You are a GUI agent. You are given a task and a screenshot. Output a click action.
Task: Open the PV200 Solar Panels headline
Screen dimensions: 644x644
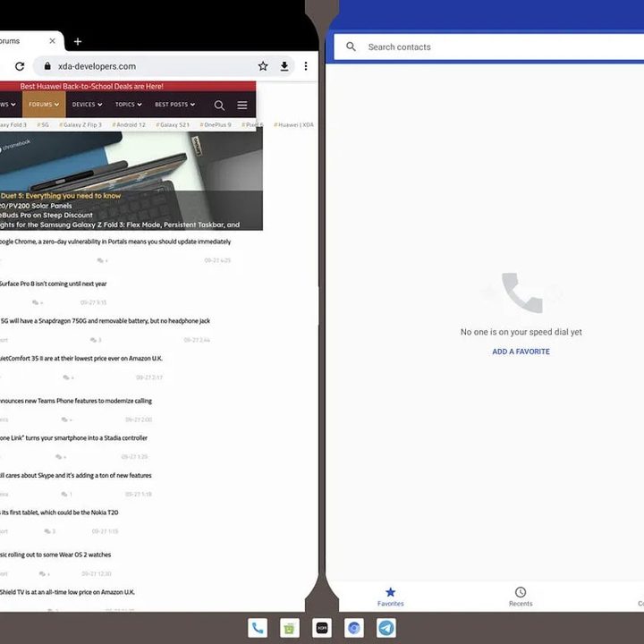click(x=36, y=206)
